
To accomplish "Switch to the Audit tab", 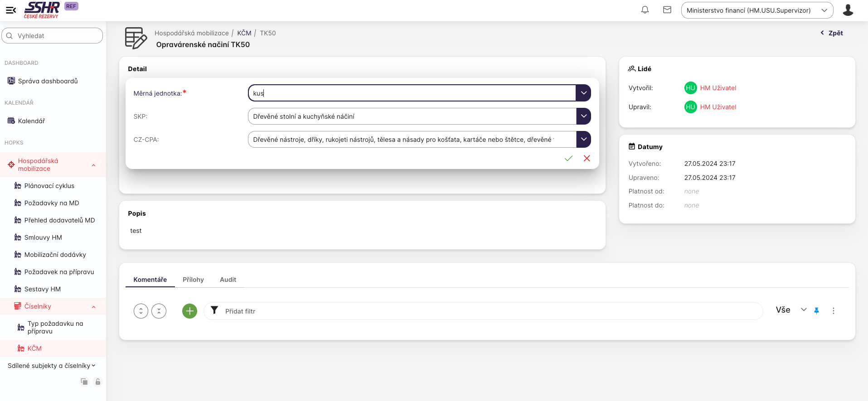I will coord(228,280).
